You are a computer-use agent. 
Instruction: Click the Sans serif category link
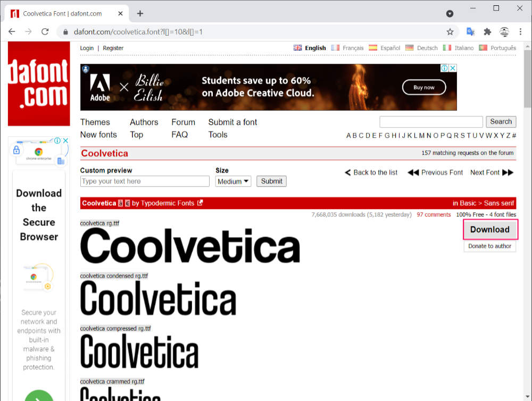point(499,203)
